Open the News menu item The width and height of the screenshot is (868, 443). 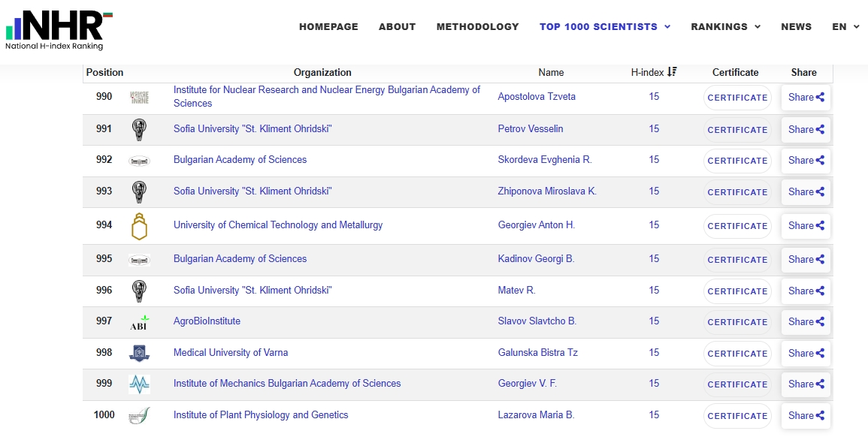(796, 26)
